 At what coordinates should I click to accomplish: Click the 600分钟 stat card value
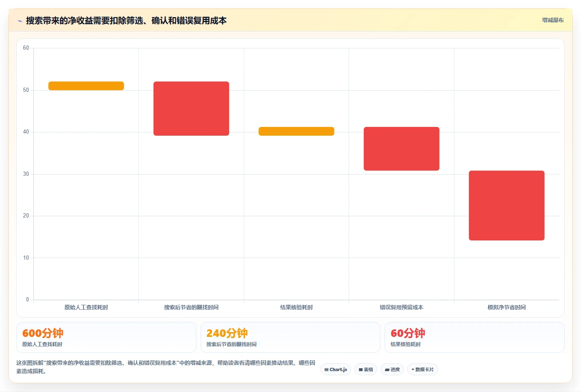pos(43,333)
